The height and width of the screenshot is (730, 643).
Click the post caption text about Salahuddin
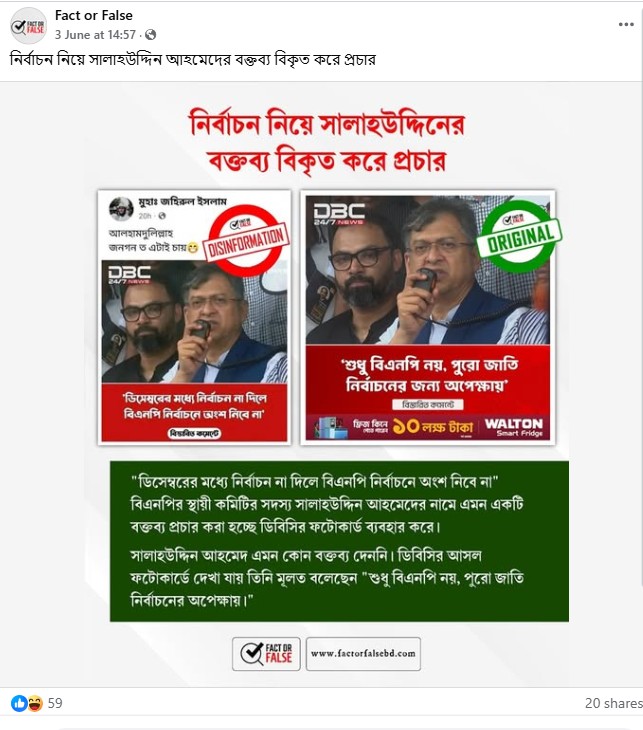192,60
